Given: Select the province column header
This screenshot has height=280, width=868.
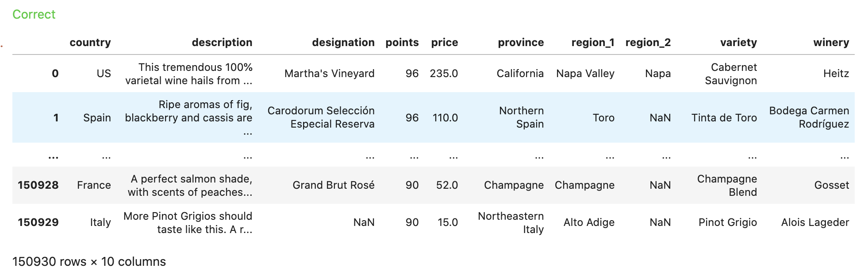Looking at the screenshot, I should (521, 43).
